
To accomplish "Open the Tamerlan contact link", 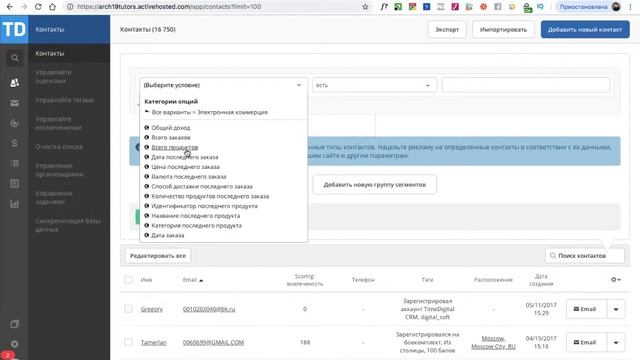I will point(153,342).
